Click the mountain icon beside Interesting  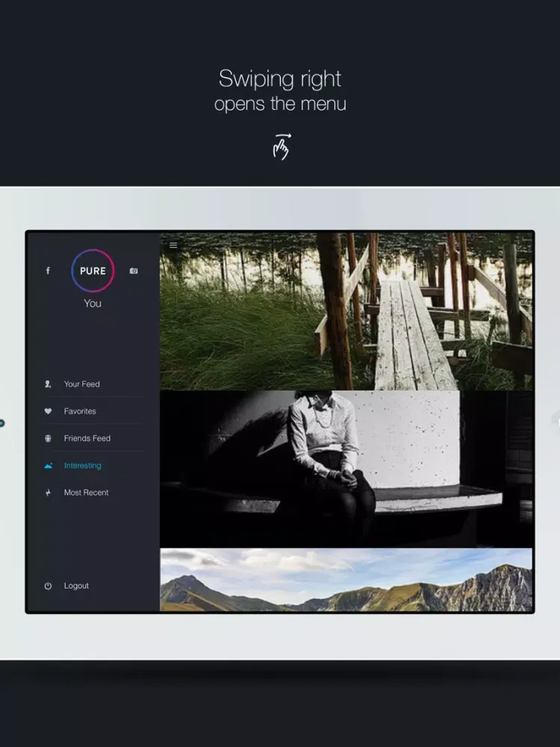(x=48, y=465)
